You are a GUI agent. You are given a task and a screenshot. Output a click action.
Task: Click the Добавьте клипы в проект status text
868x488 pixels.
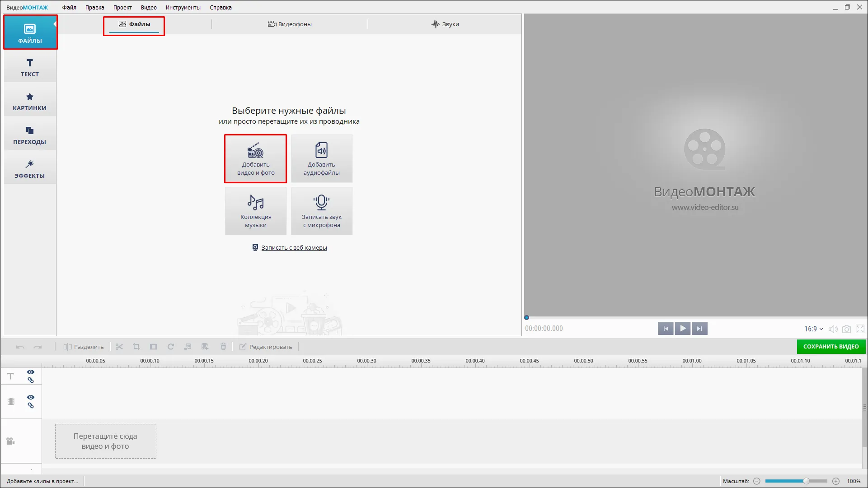coord(42,481)
